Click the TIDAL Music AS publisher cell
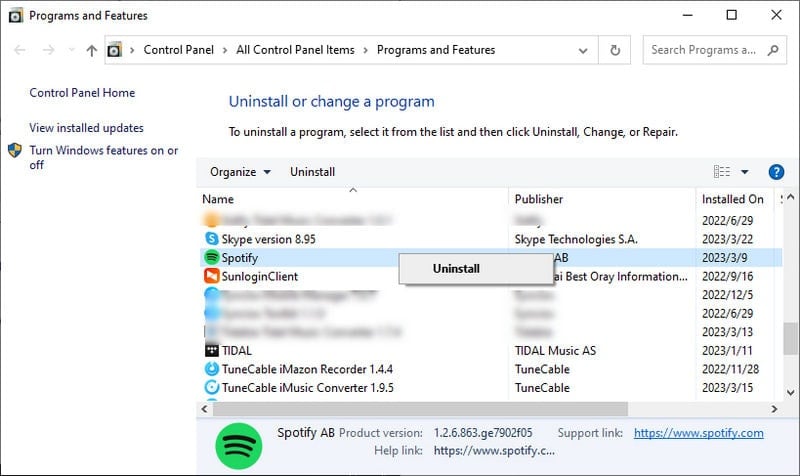 click(555, 350)
